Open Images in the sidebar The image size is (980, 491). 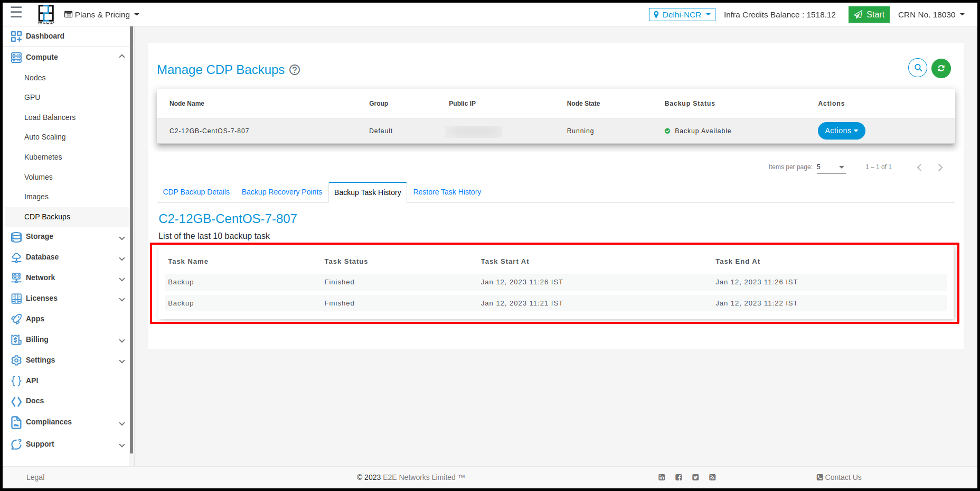[36, 197]
